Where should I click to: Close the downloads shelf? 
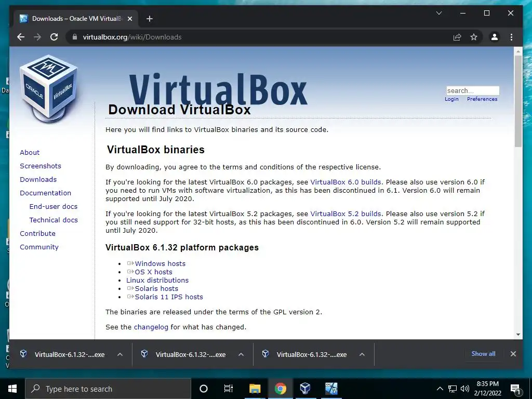(x=513, y=354)
